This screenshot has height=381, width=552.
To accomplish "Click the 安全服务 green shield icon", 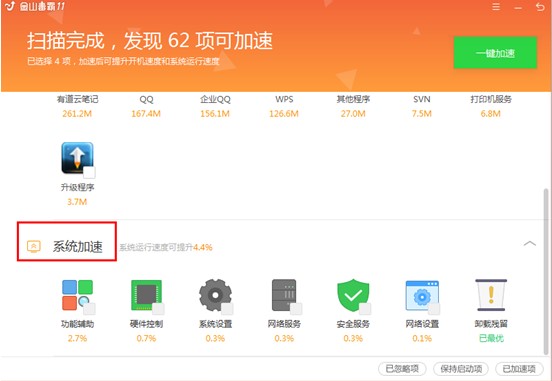I will click(x=353, y=295).
